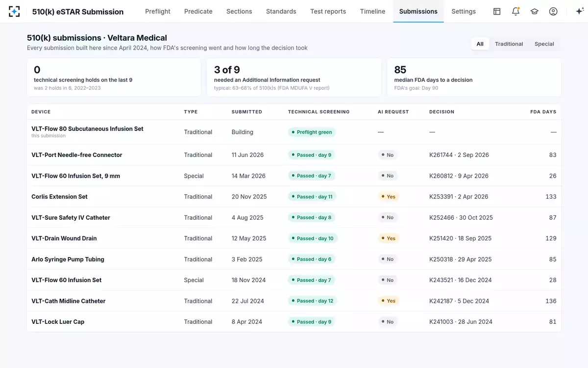Open notifications bell
Screen dimensions: 588x368
coord(515,11)
